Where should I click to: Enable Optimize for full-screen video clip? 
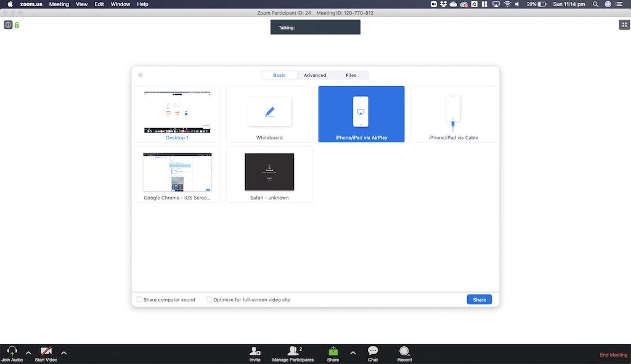209,299
